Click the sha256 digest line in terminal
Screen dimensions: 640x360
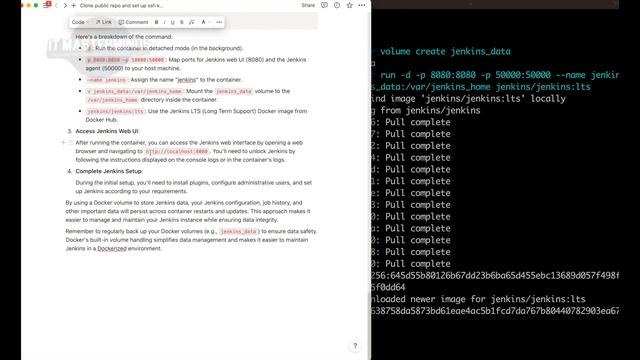click(495, 276)
